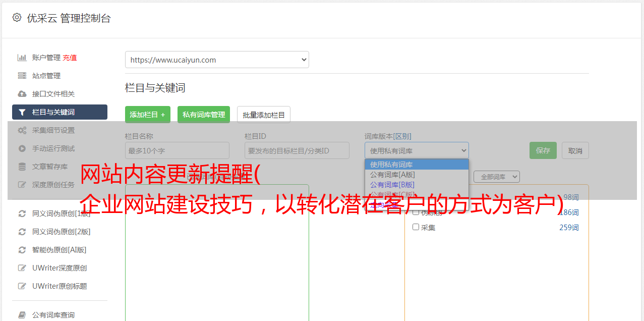Click the red 充值 link
Image resolution: width=644 pixels, height=321 pixels.
[x=70, y=58]
